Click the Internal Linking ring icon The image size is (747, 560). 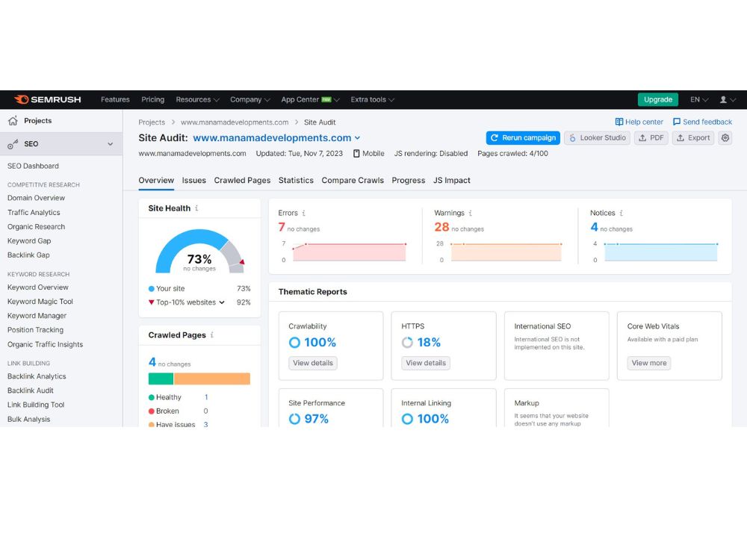pyautogui.click(x=407, y=419)
